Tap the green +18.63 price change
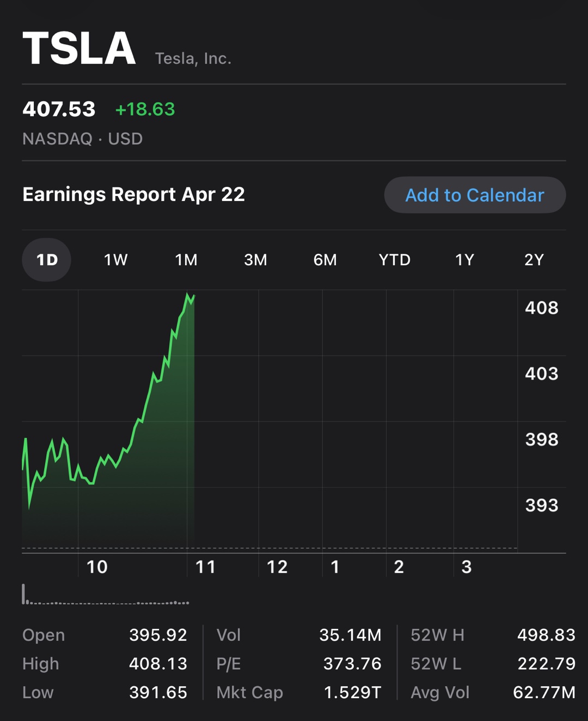The image size is (588, 721). tap(145, 109)
